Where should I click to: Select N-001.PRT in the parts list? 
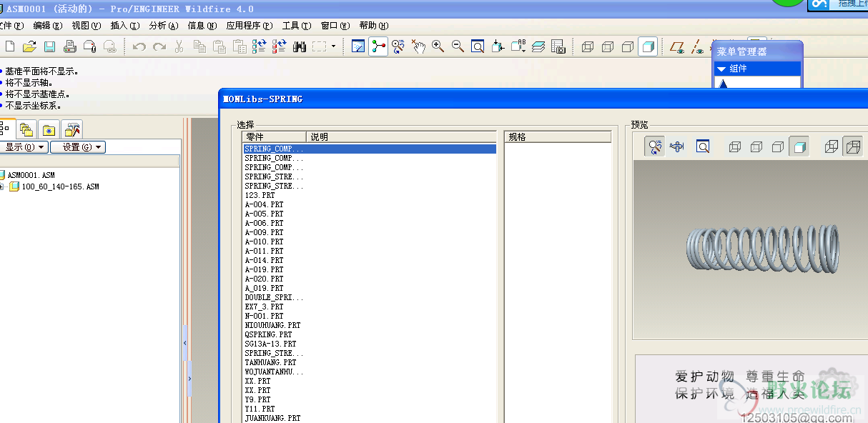click(264, 316)
